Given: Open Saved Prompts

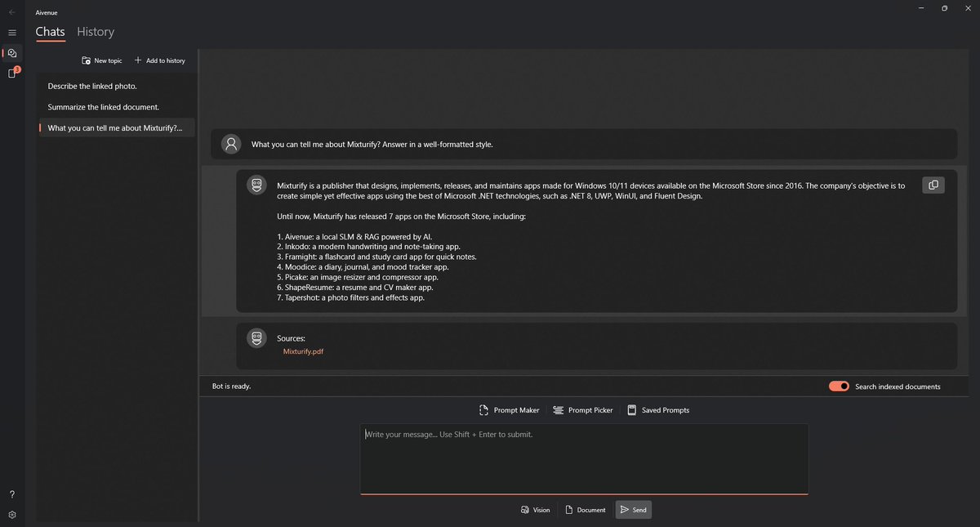Looking at the screenshot, I should 658,410.
